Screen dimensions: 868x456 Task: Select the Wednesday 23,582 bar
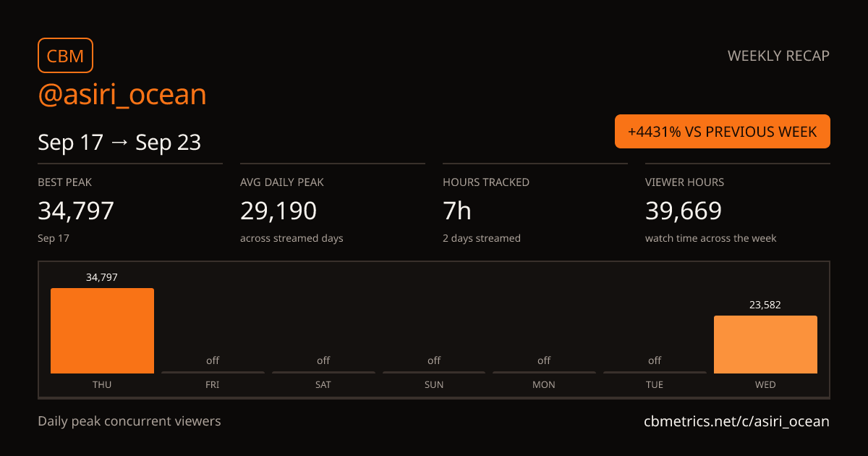point(765,345)
